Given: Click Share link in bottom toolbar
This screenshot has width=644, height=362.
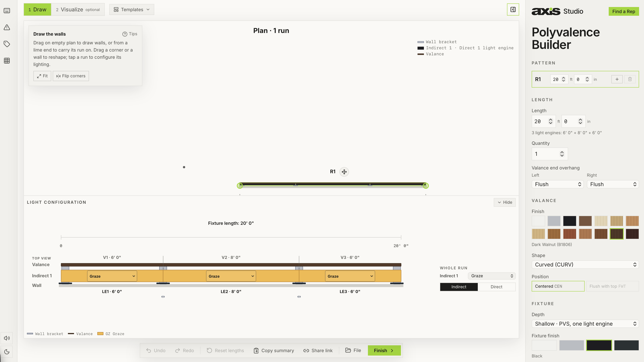Looking at the screenshot, I should (x=318, y=350).
